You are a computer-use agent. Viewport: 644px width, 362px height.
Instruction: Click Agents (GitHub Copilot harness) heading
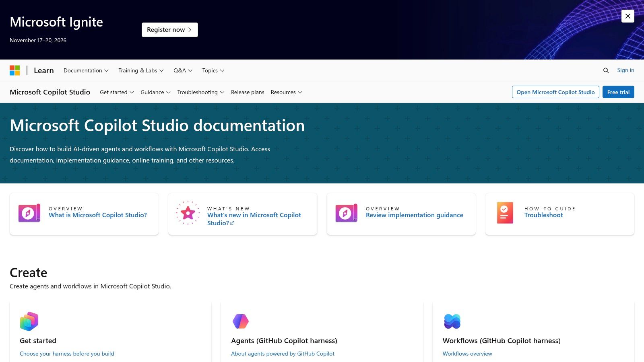click(x=284, y=341)
